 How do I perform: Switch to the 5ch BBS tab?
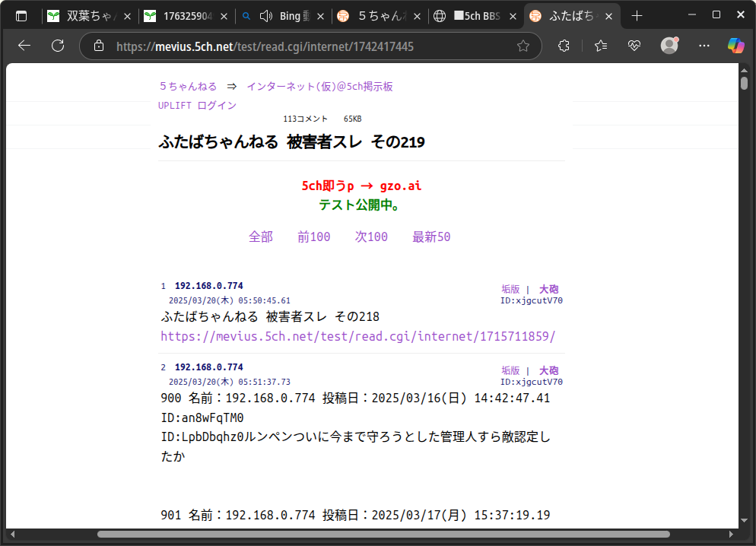tap(472, 16)
